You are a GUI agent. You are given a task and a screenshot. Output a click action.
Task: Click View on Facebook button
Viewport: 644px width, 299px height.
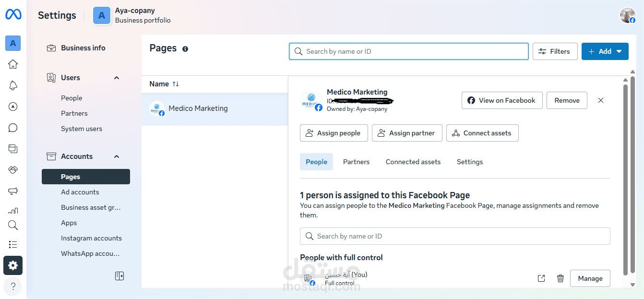[502, 100]
